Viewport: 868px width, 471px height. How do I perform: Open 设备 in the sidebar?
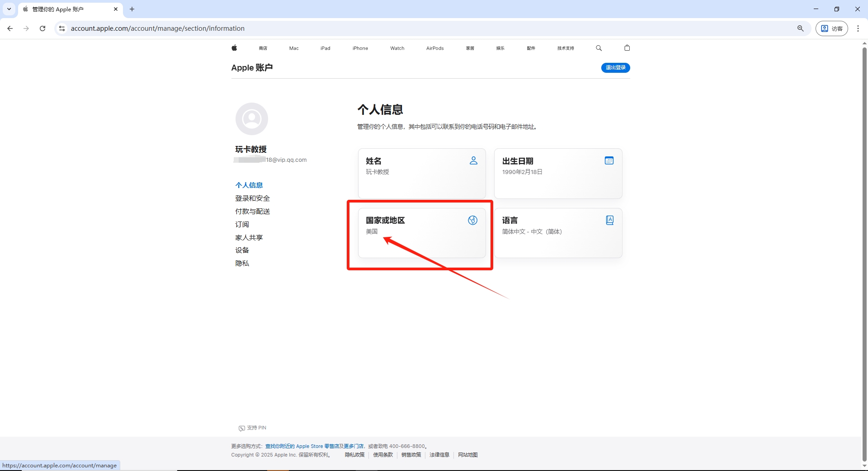coord(242,250)
